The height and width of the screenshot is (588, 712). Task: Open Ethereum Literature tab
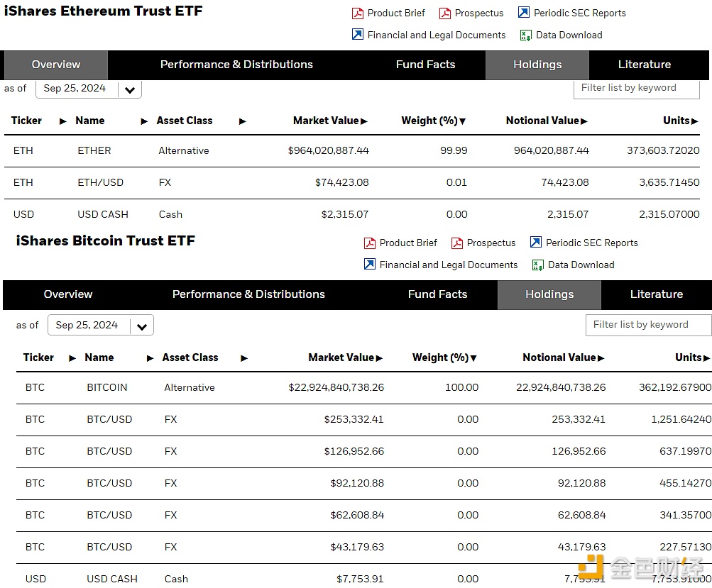point(645,65)
